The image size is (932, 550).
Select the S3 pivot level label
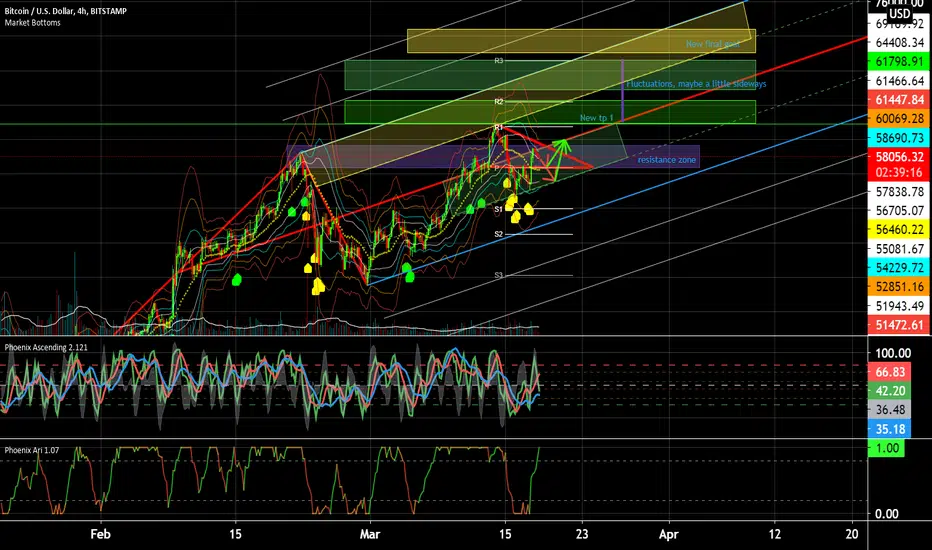point(499,275)
